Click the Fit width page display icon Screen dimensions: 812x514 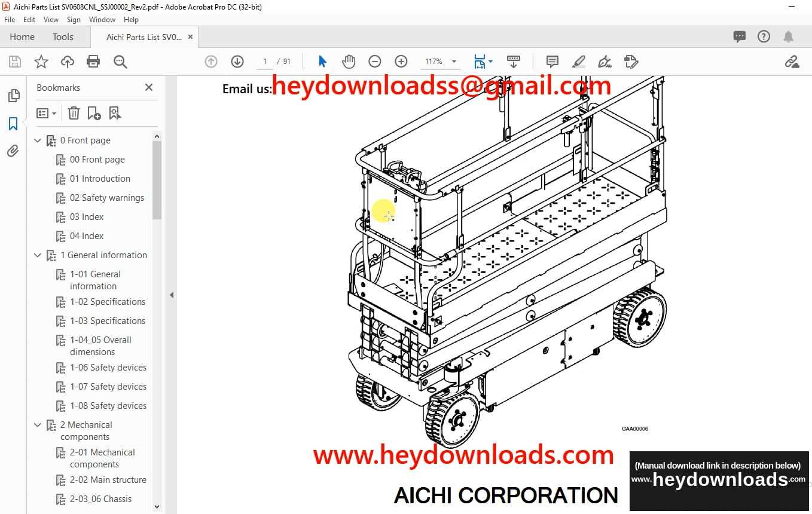coord(480,62)
